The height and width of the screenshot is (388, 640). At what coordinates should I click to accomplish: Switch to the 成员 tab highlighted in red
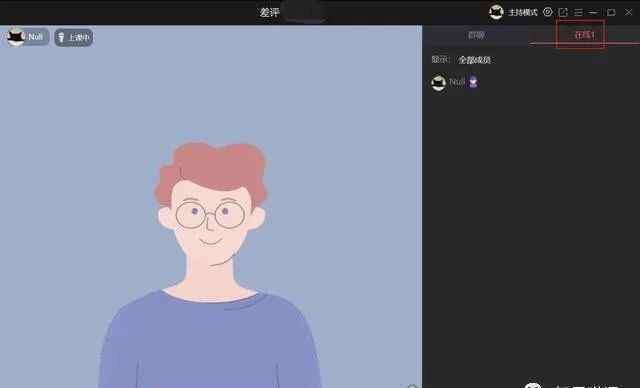pos(584,35)
